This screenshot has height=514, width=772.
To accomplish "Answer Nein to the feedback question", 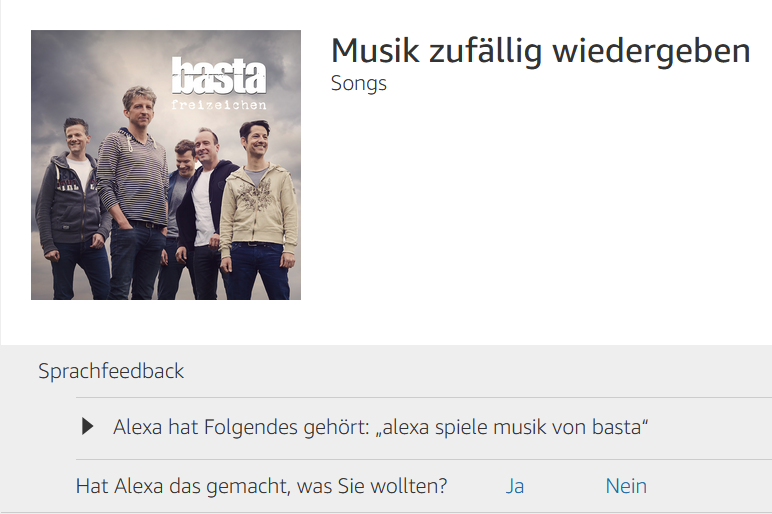I will 626,486.
